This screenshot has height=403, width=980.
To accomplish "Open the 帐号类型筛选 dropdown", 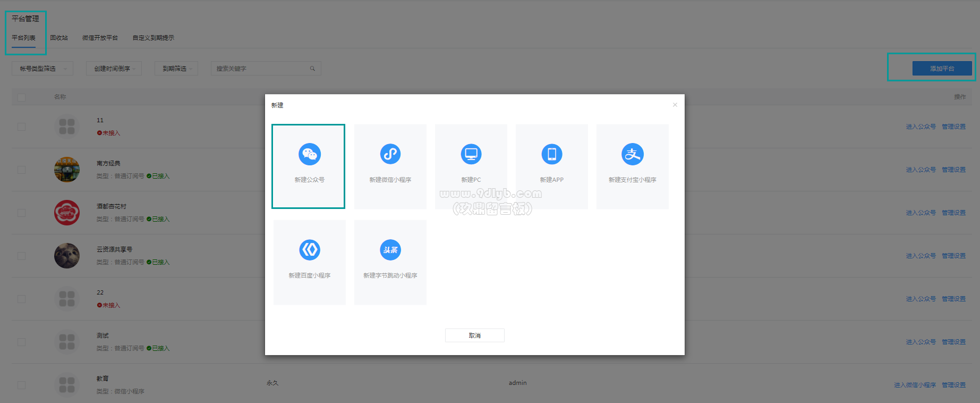I will [42, 69].
